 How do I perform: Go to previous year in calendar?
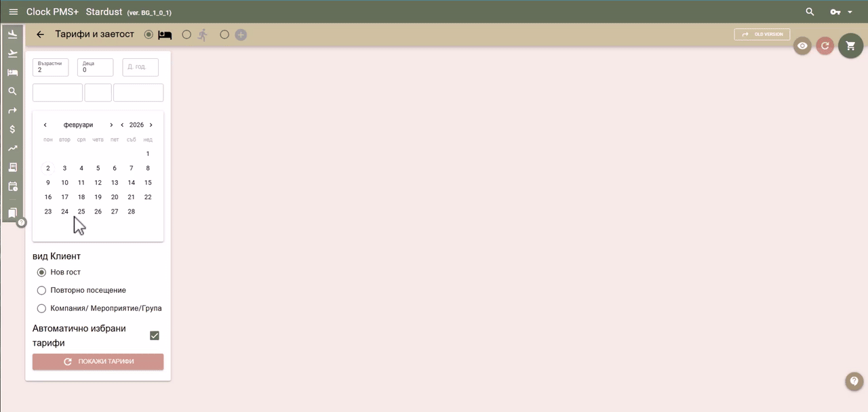[122, 125]
